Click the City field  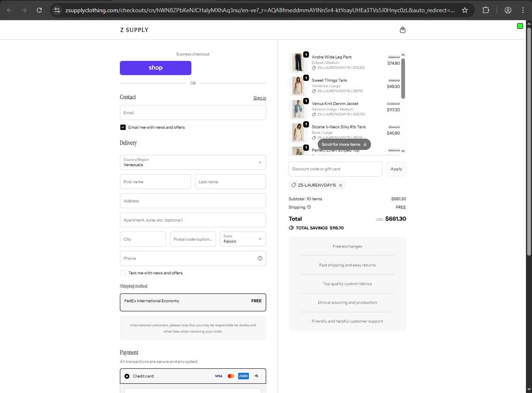click(x=143, y=239)
